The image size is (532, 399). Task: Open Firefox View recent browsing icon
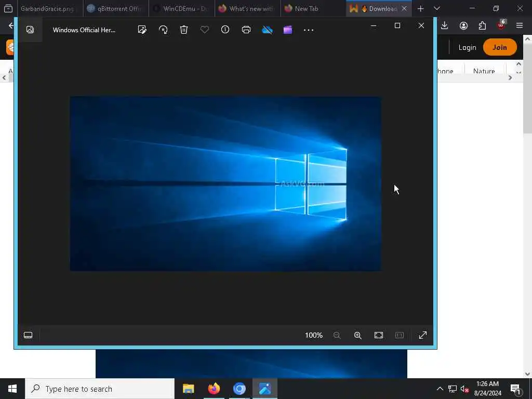pyautogui.click(x=8, y=8)
